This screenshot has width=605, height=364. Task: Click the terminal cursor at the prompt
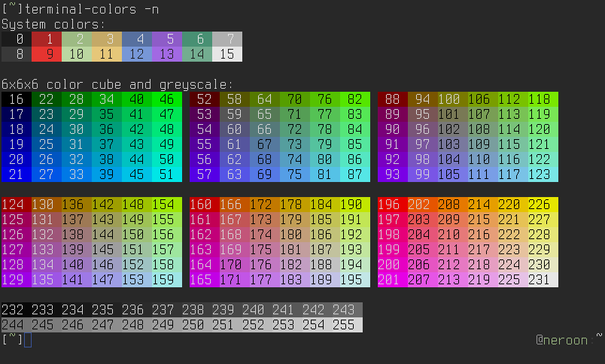coord(28,340)
